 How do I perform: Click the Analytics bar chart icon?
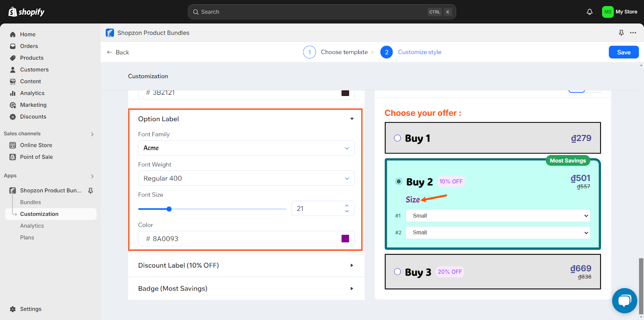pos(12,93)
